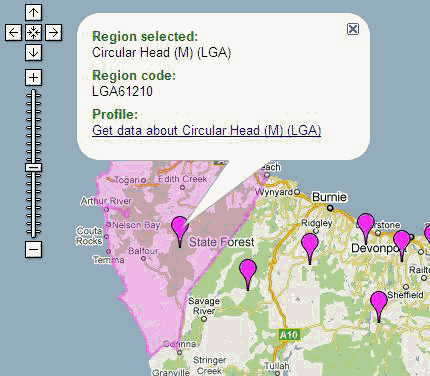Image resolution: width=430 pixels, height=376 pixels.
Task: Pan the map right with arrow button
Action: (53, 33)
